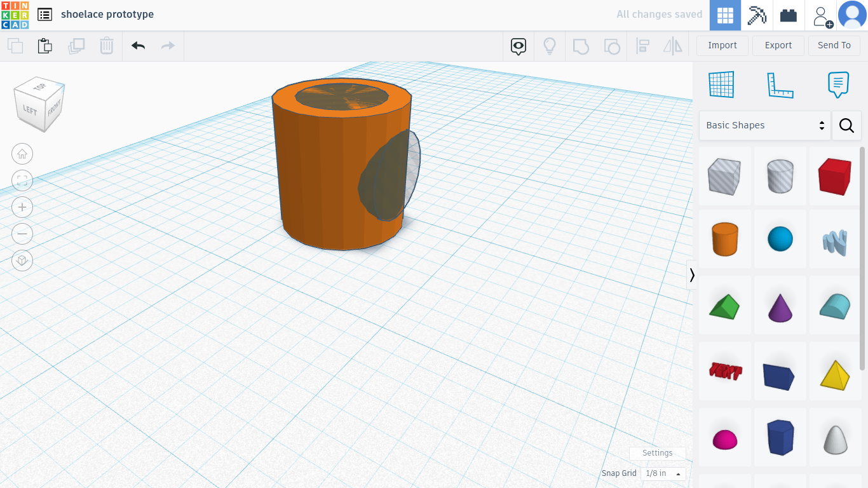Click the shoelace prototype design name
This screenshot has width=868, height=488.
[x=107, y=15]
